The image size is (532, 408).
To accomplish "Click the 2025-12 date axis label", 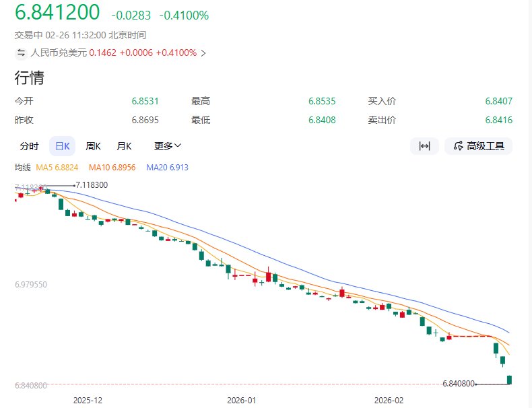I will (x=88, y=400).
